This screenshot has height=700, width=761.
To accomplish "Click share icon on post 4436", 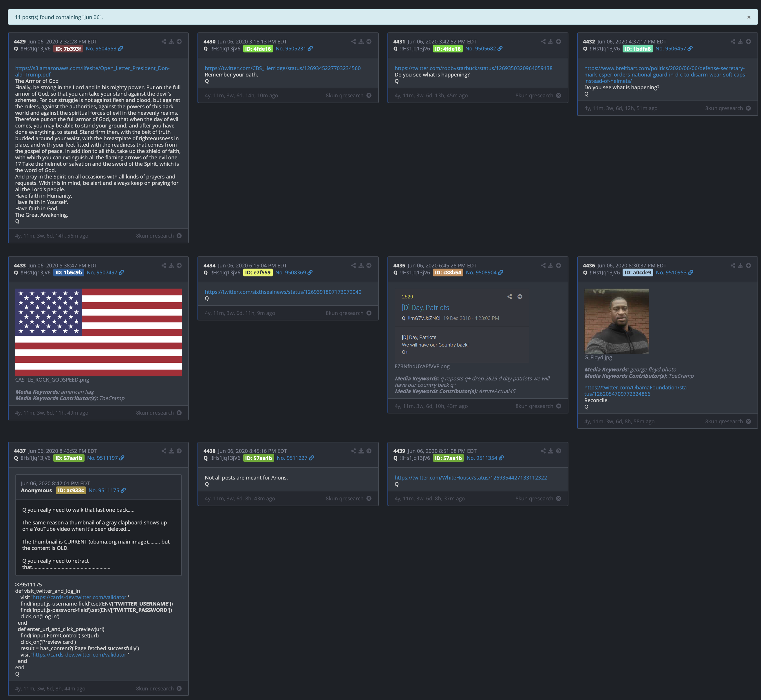I will (x=733, y=265).
